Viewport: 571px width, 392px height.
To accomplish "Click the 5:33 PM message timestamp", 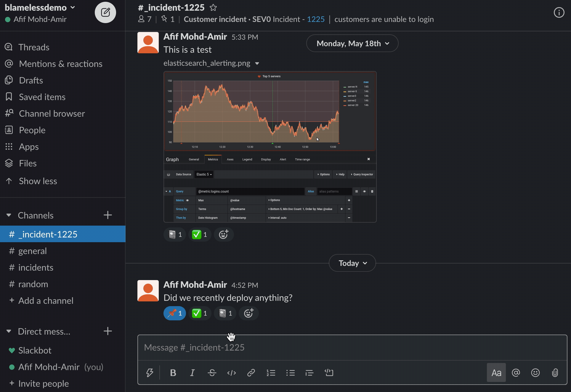I will (x=245, y=37).
